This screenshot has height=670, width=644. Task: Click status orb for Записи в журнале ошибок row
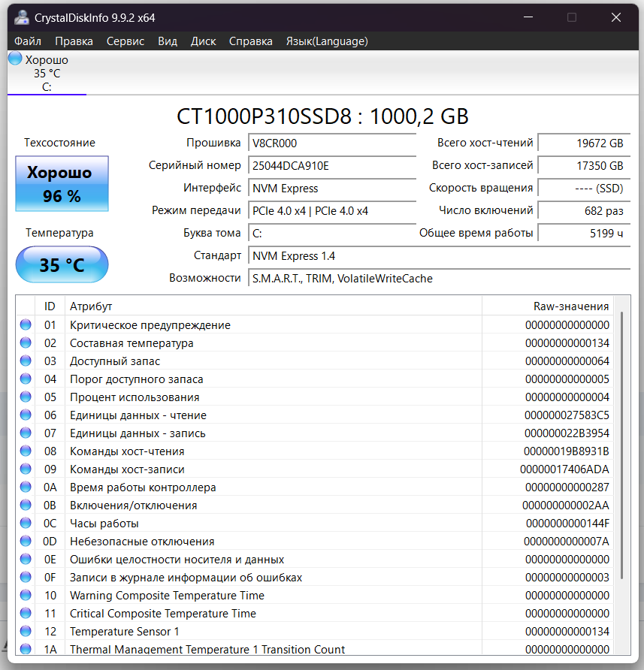coord(26,577)
